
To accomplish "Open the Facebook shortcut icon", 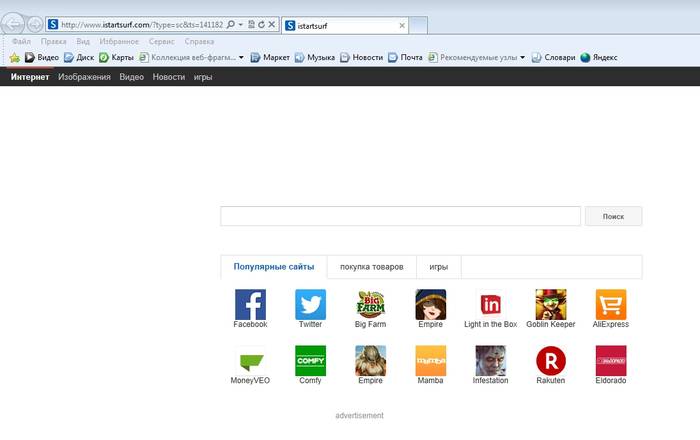I will pos(250,304).
